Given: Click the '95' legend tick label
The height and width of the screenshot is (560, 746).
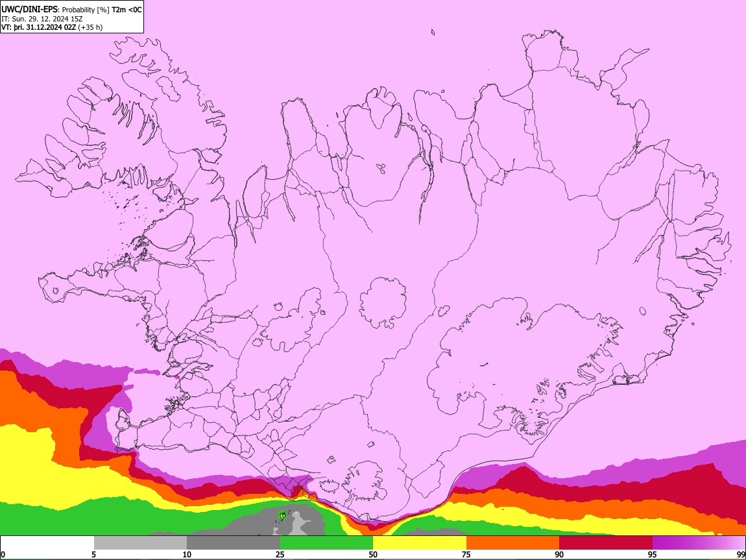Looking at the screenshot, I should tap(653, 555).
